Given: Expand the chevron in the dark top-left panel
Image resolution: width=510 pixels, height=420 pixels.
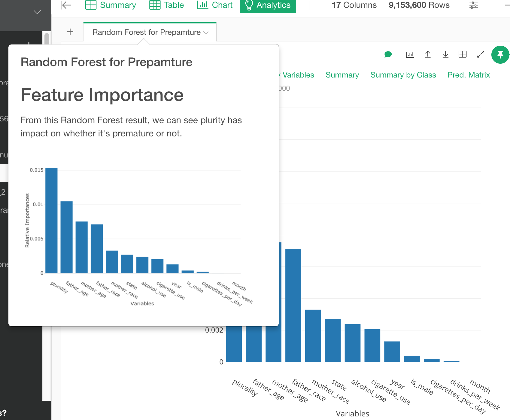Looking at the screenshot, I should pos(37,12).
